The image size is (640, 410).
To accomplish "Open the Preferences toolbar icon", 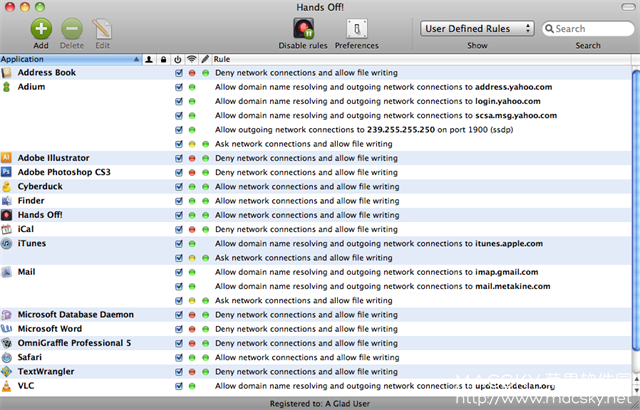I will click(357, 29).
